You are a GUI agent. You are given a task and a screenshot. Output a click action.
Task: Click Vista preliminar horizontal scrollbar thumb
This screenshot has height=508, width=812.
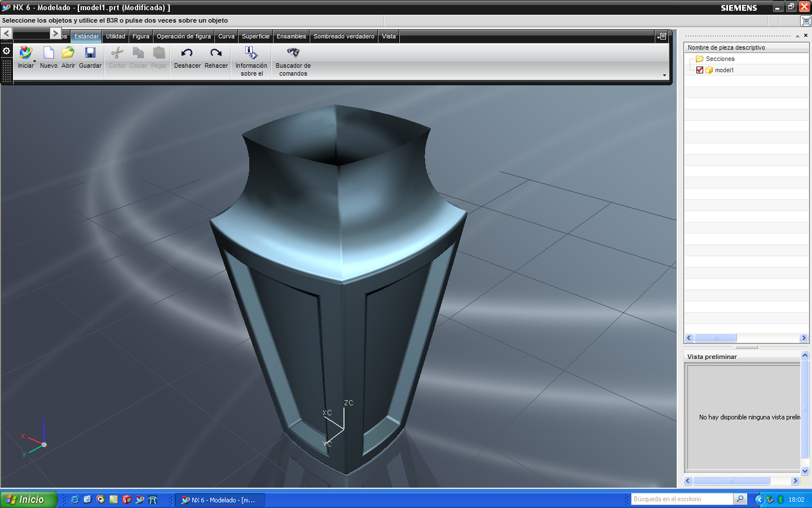pos(731,481)
